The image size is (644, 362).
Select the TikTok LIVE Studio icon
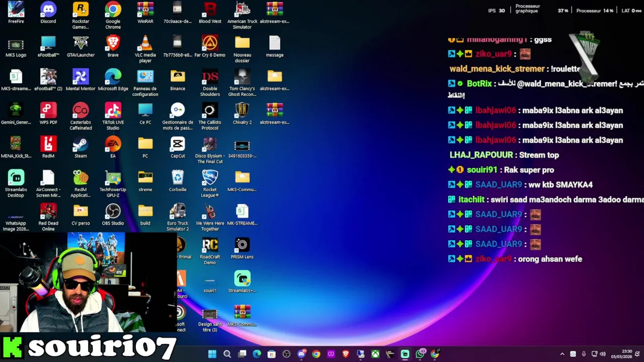tap(113, 116)
